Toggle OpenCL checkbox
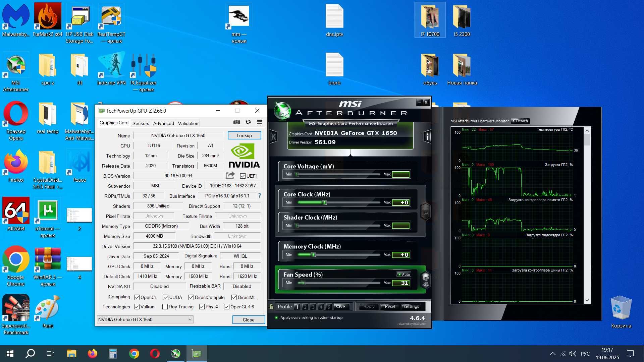Image resolution: width=644 pixels, height=362 pixels. click(137, 297)
